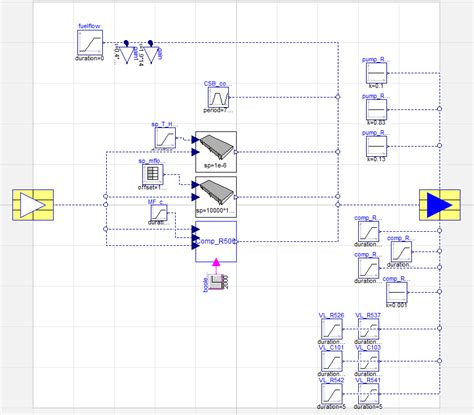474x415 pixels.
Task: Select the VL_R526 ramp block
Action: (332, 329)
